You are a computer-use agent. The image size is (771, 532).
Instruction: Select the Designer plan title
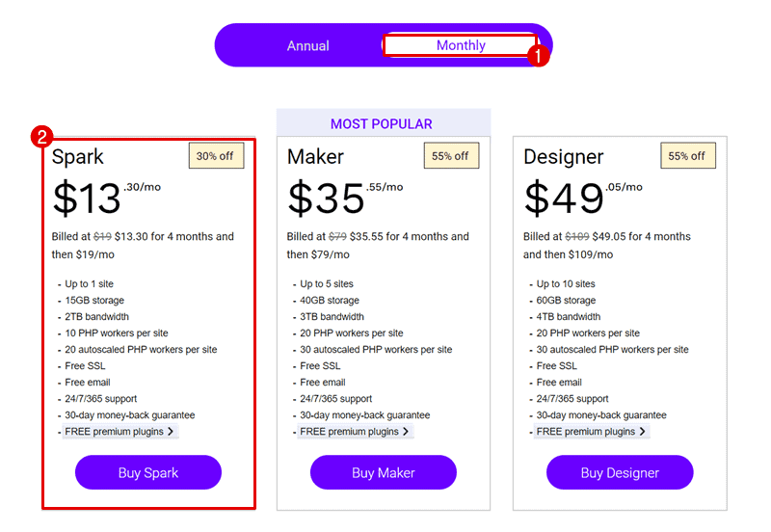tap(564, 157)
